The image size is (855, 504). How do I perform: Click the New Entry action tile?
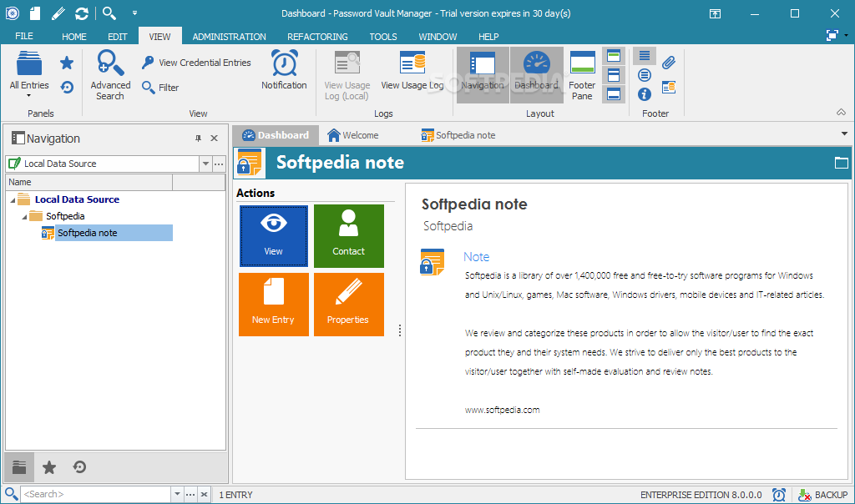[x=274, y=305]
